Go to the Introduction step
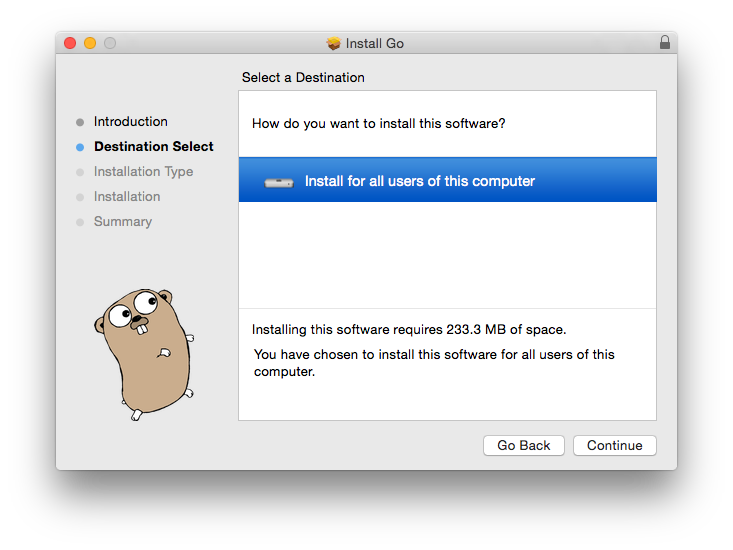This screenshot has width=733, height=550. (x=130, y=121)
